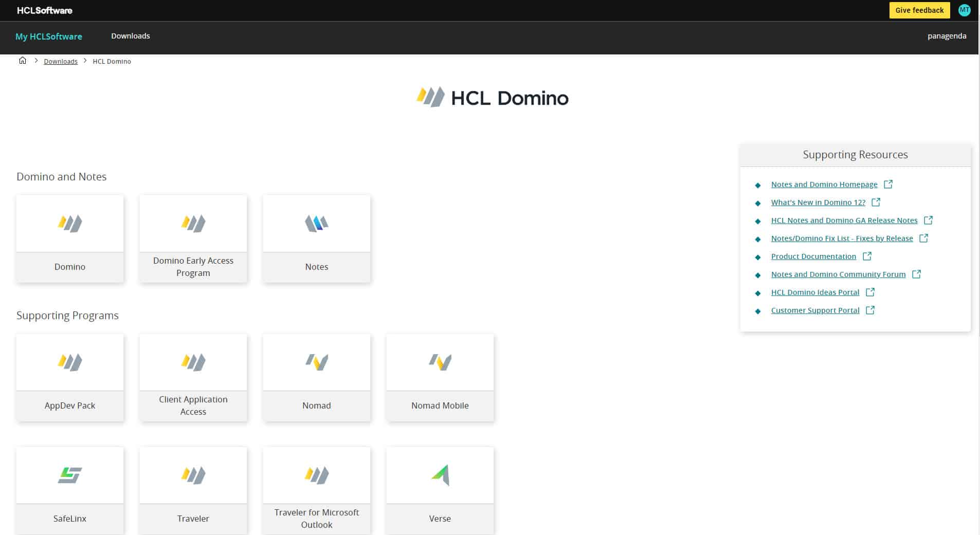Open the Verse product tile icon
The height and width of the screenshot is (535, 980).
[440, 475]
